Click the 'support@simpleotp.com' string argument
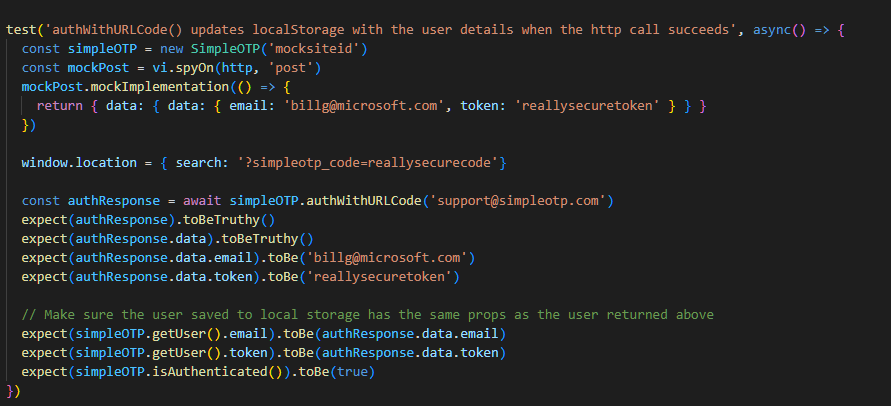Screen dimensions: 891x406 pos(517,201)
